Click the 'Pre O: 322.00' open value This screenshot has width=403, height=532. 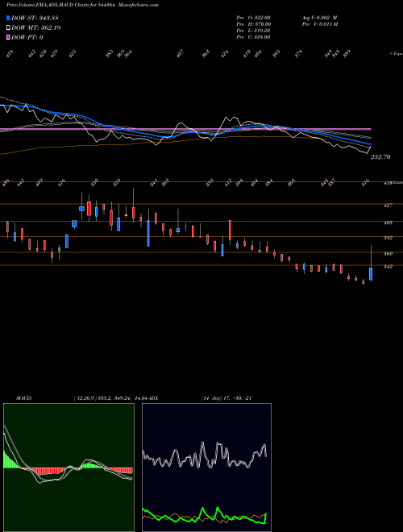[x=253, y=18]
